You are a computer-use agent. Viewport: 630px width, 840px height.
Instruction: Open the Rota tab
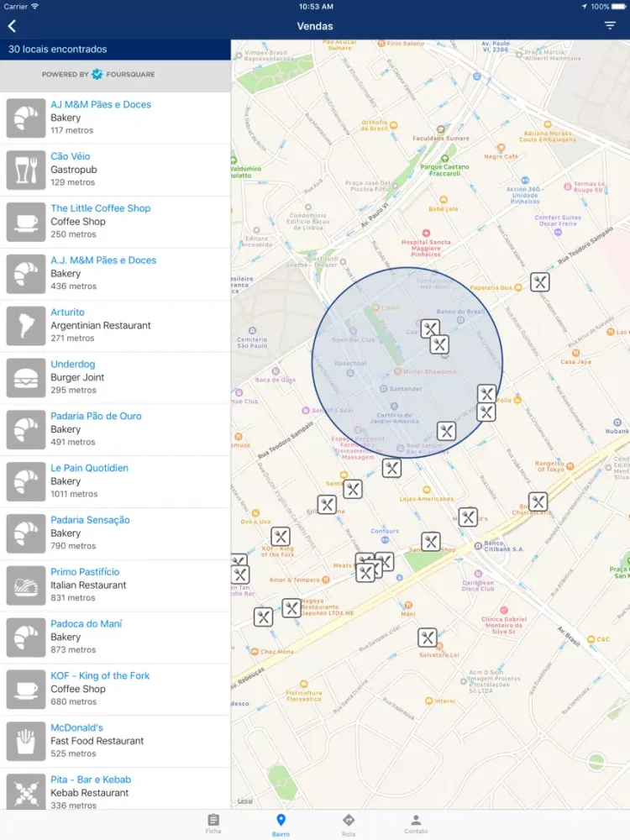(x=349, y=825)
